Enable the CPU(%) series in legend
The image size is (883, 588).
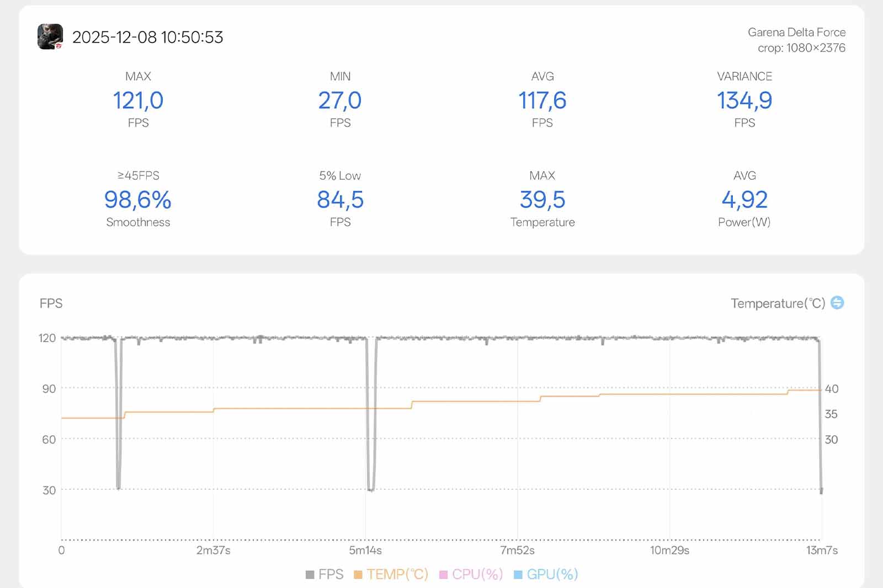point(477,574)
